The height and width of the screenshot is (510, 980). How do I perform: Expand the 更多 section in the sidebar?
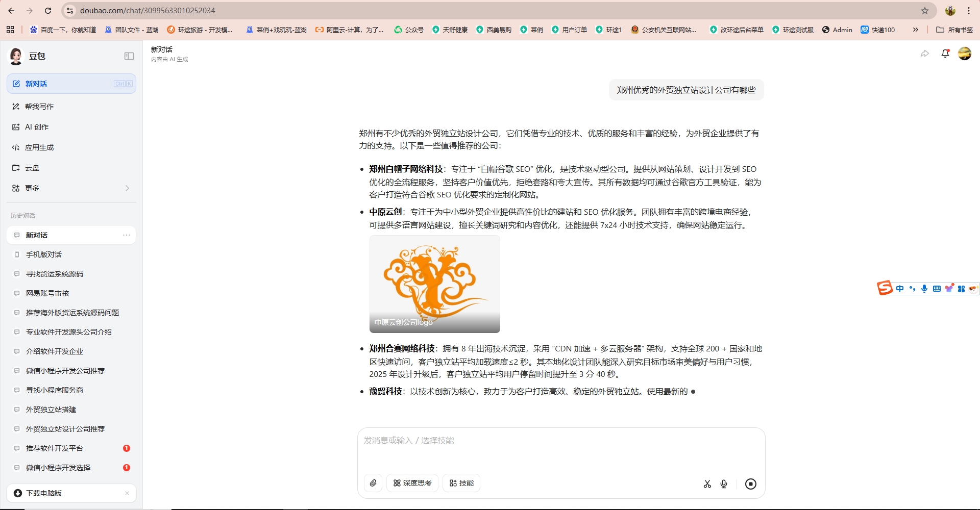click(127, 188)
